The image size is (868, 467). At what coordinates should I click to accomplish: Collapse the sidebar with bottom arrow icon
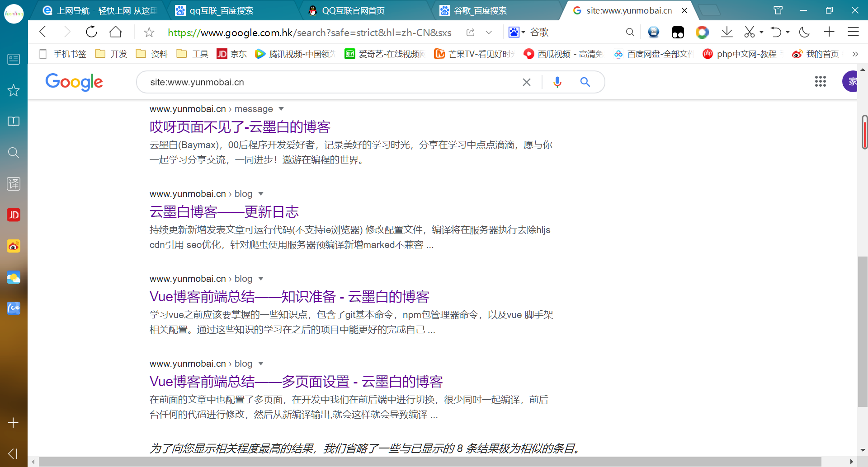pos(13,453)
